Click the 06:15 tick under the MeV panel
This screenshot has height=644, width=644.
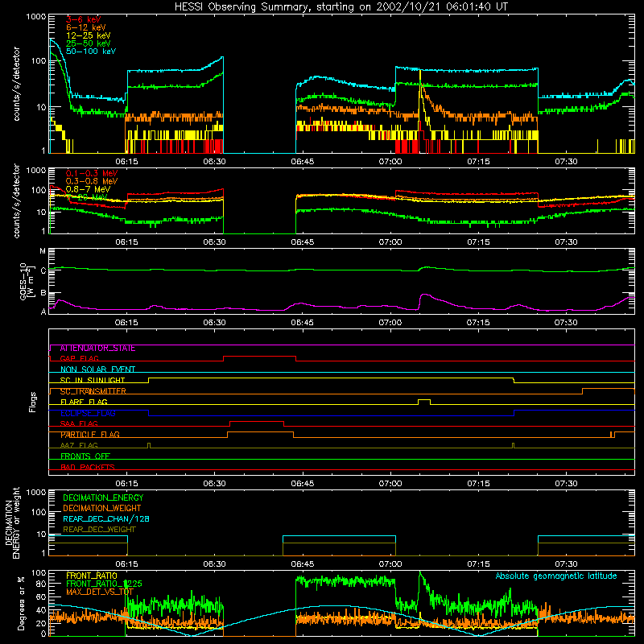(126, 242)
